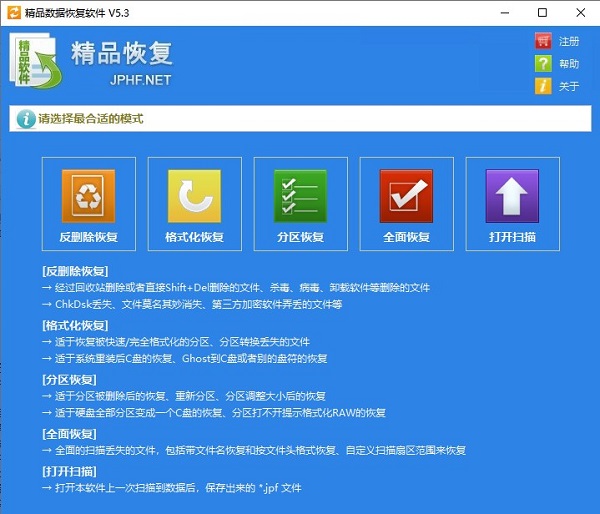Image resolution: width=600 pixels, height=514 pixels.
Task: Click the [格式化恢复] description heading
Action: click(x=75, y=326)
